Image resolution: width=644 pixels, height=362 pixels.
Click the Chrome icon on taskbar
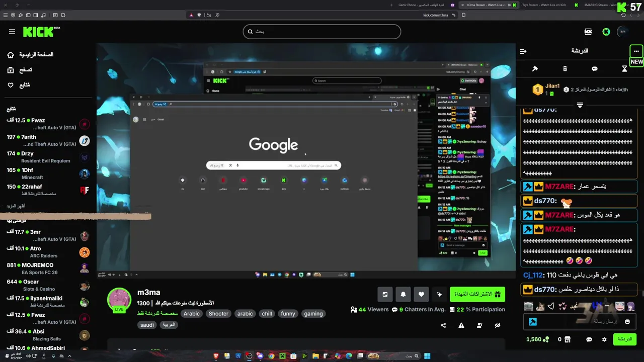tap(271, 356)
